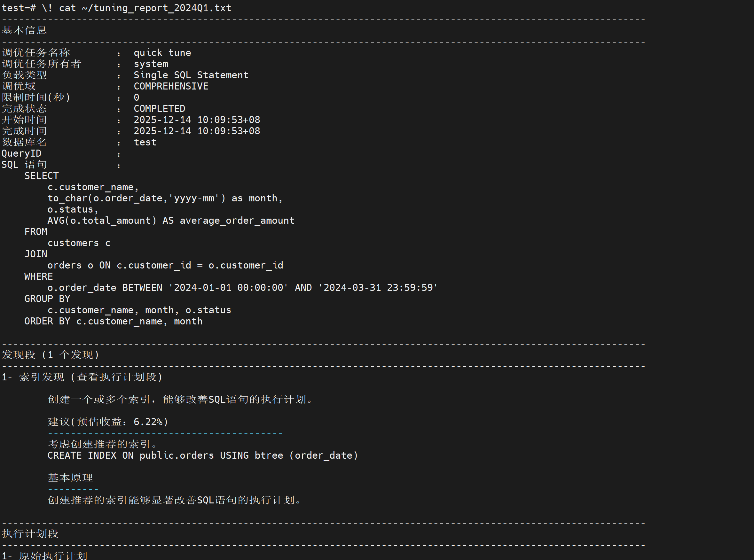
Task: Click the 基本信息 section heading
Action: (24, 30)
